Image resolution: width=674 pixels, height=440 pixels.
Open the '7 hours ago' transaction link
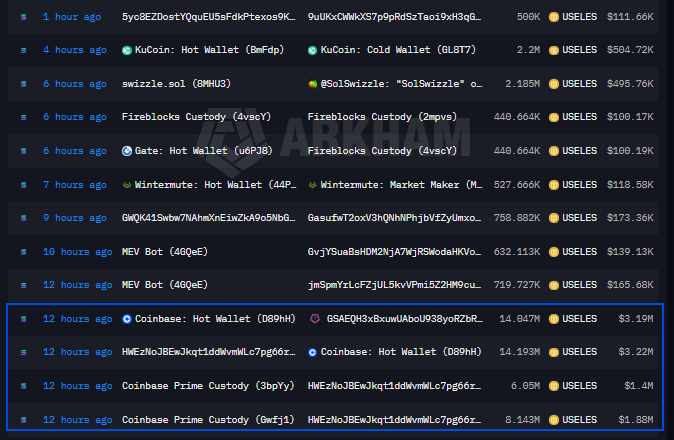click(74, 185)
